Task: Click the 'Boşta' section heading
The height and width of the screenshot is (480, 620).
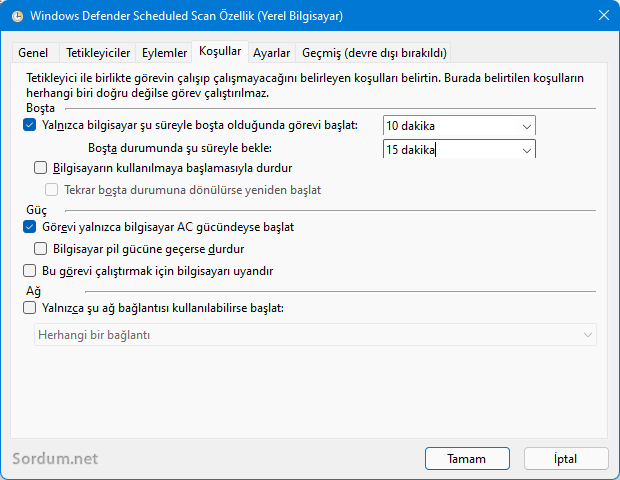Action: tap(40, 108)
